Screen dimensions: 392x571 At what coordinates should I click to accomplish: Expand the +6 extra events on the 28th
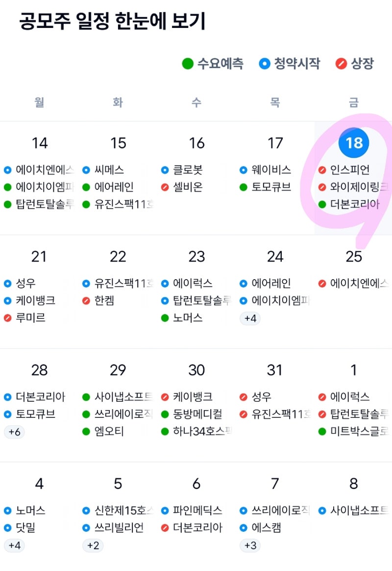[x=13, y=432]
